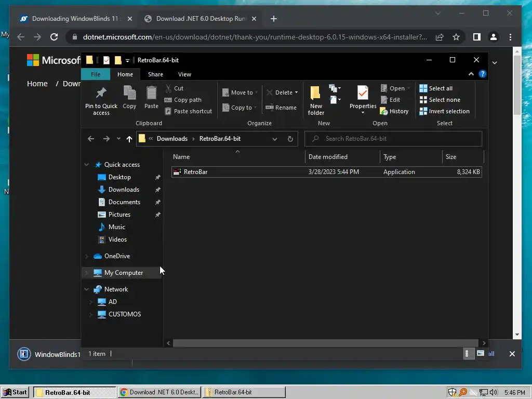Switch to Downloading WindowBlinds 11 tab
The height and width of the screenshot is (399, 532).
pyautogui.click(x=76, y=19)
